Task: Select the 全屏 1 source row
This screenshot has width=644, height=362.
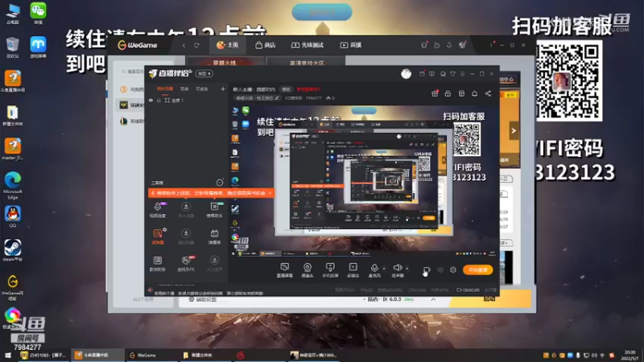Action: click(187, 101)
